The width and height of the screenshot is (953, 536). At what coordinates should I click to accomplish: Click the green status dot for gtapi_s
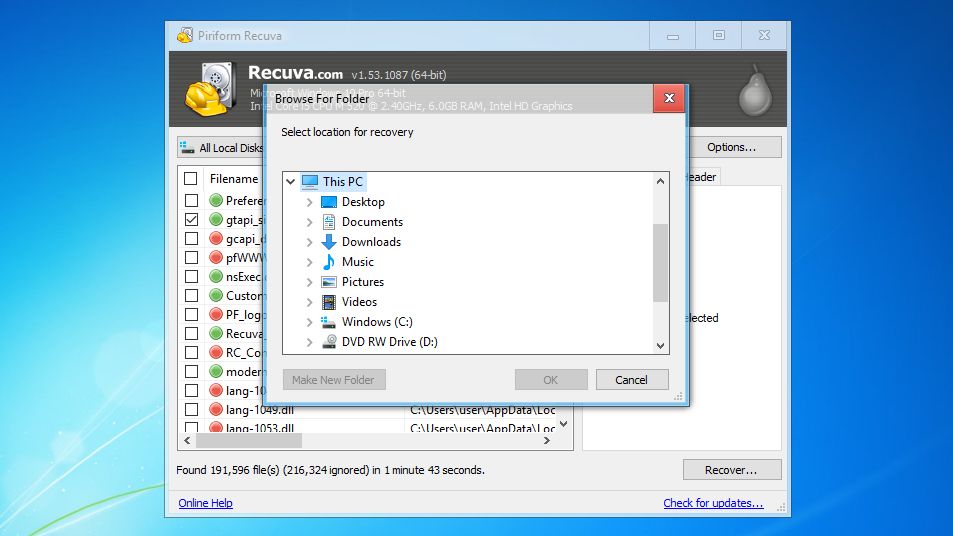tap(216, 219)
